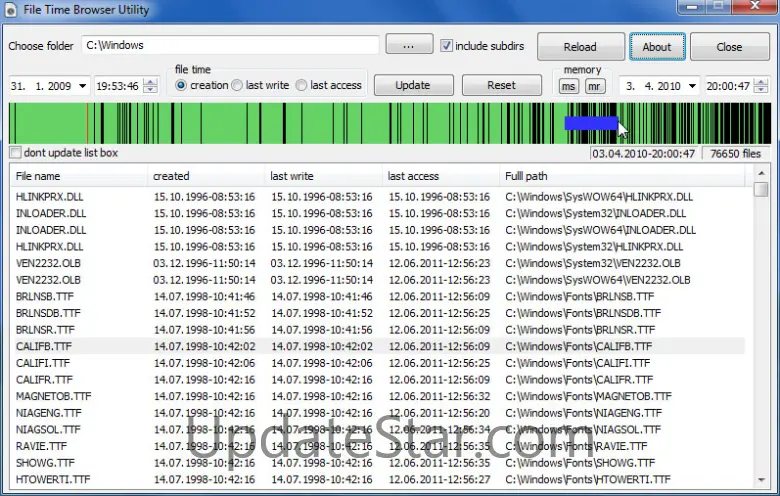Image resolution: width=780 pixels, height=496 pixels.
Task: Select the BRLNSB.TTF file row
Action: 378,297
